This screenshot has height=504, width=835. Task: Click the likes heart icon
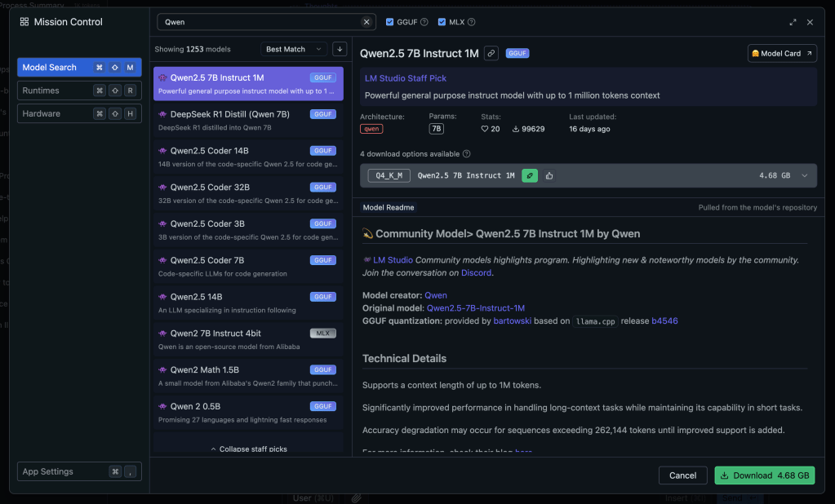pos(485,129)
